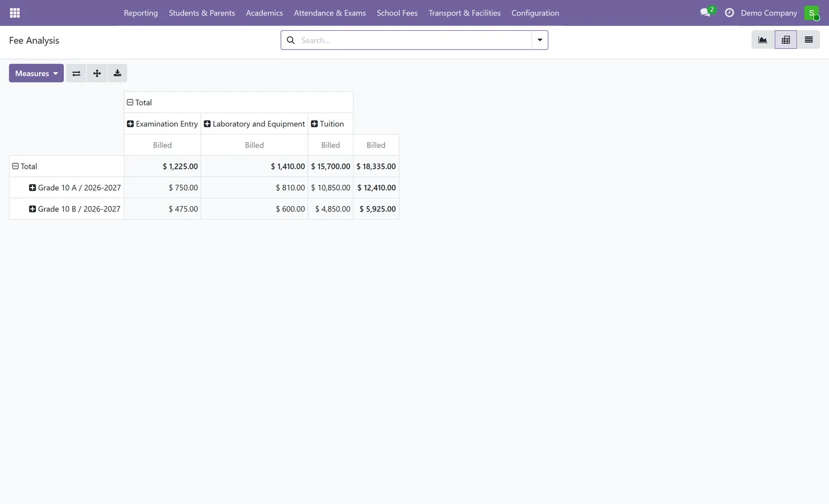Click the Demo Company switcher
Screen dimensions: 829x504
(x=769, y=12)
